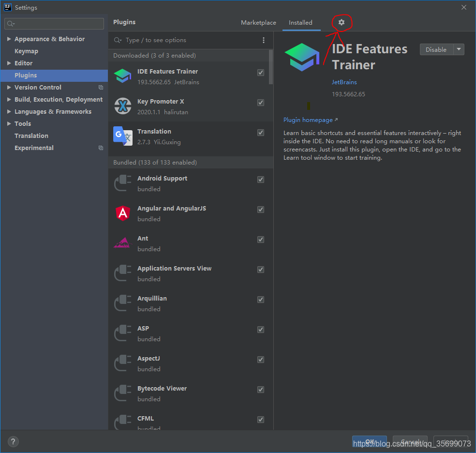The width and height of the screenshot is (476, 453).
Task: Expand the Version Control node
Action: [9, 88]
